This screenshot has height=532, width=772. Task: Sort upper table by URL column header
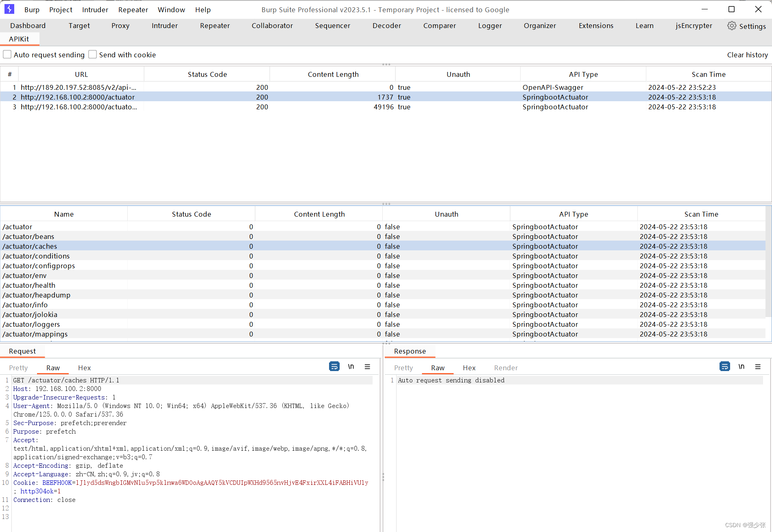81,74
